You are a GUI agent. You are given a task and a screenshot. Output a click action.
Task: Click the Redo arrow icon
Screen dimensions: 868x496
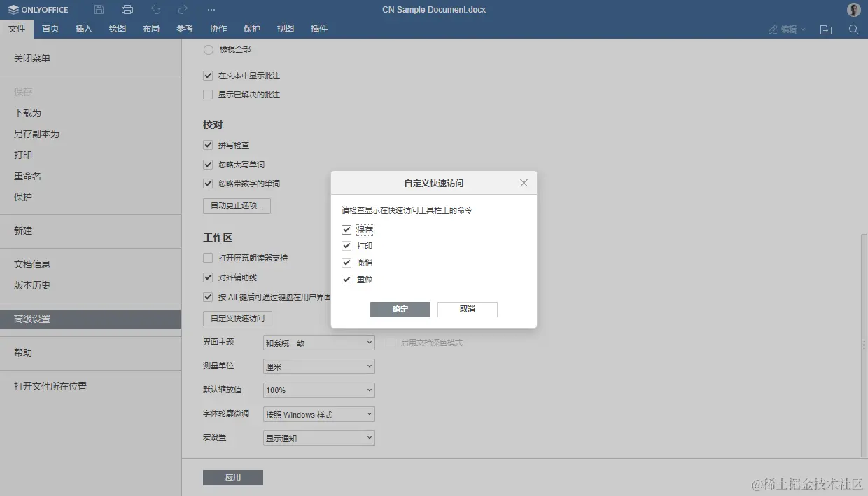pos(182,9)
